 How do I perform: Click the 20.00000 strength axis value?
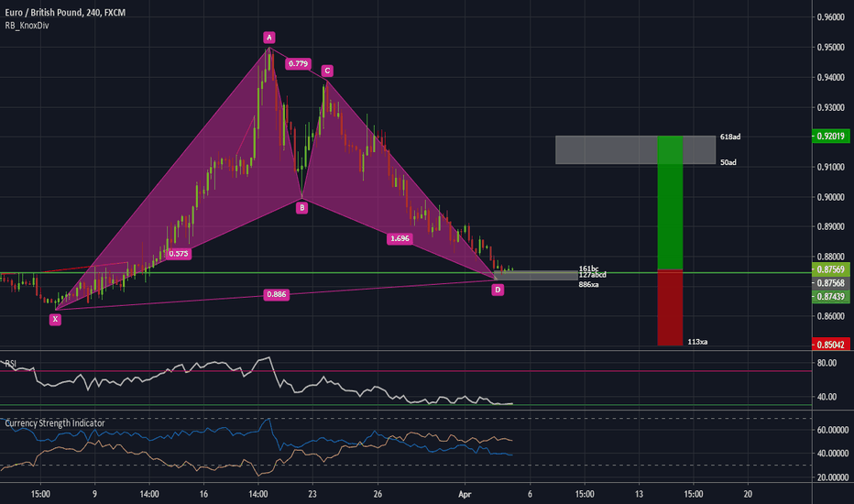click(833, 477)
